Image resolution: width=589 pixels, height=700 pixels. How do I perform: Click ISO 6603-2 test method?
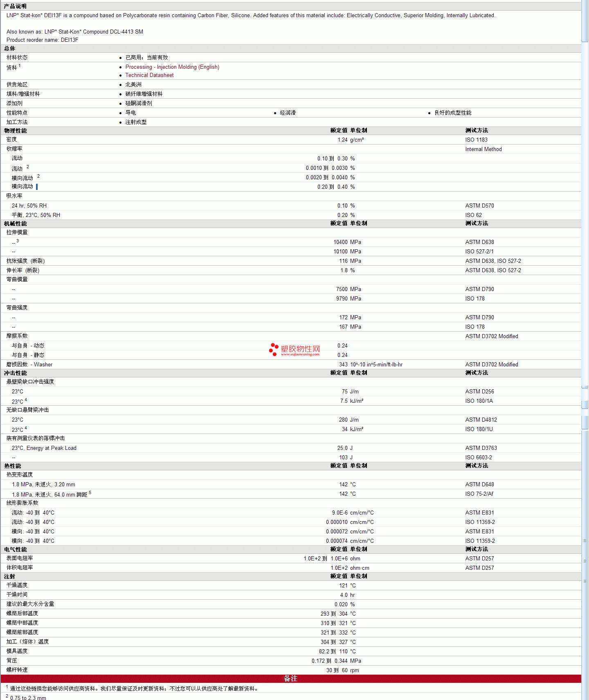[x=479, y=458]
